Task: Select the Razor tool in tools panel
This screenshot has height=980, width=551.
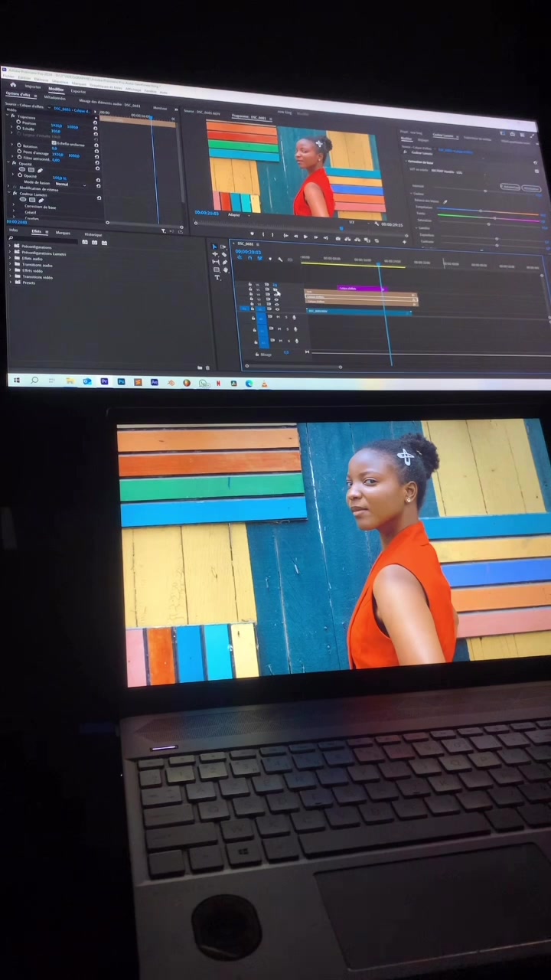Action: pyautogui.click(x=223, y=254)
